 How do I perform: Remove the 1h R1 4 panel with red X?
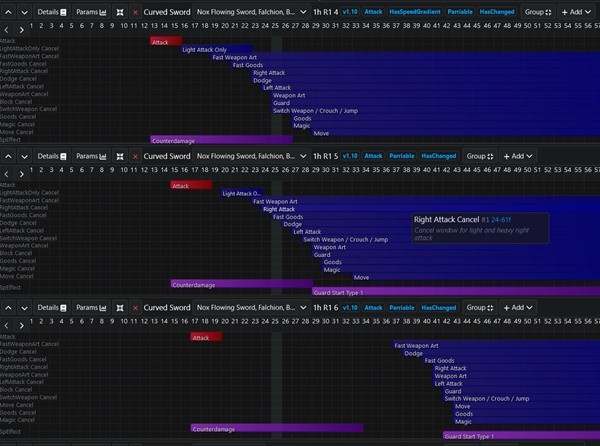(135, 12)
